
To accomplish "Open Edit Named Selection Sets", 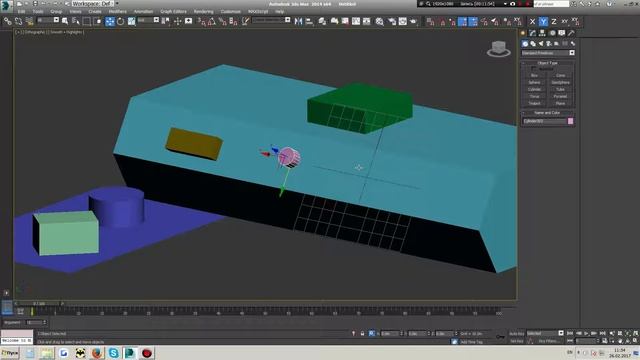I will [245, 21].
